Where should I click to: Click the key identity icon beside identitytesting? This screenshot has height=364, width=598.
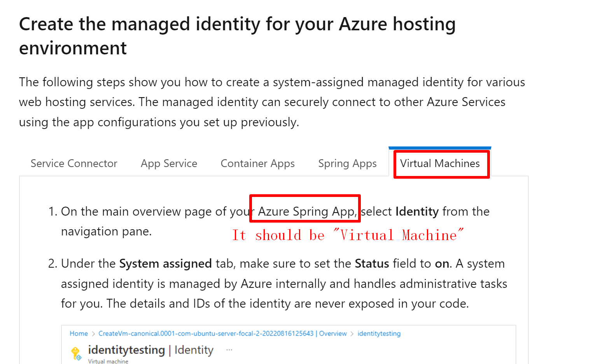click(76, 353)
